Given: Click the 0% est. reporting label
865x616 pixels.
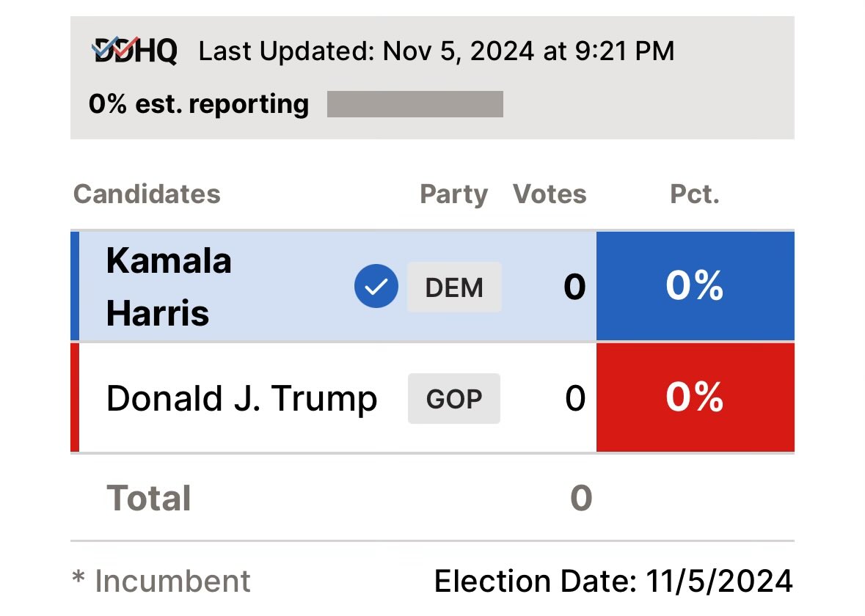Looking at the screenshot, I should point(199,104).
